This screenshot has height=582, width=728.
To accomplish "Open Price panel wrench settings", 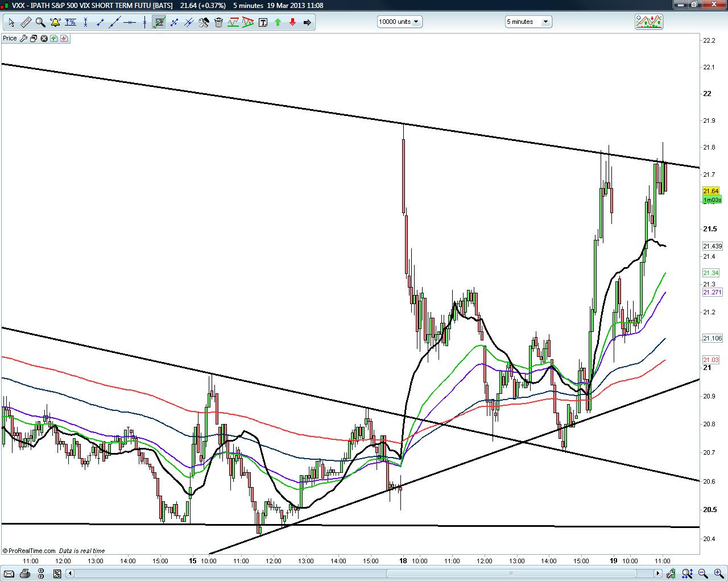I will coord(23,39).
